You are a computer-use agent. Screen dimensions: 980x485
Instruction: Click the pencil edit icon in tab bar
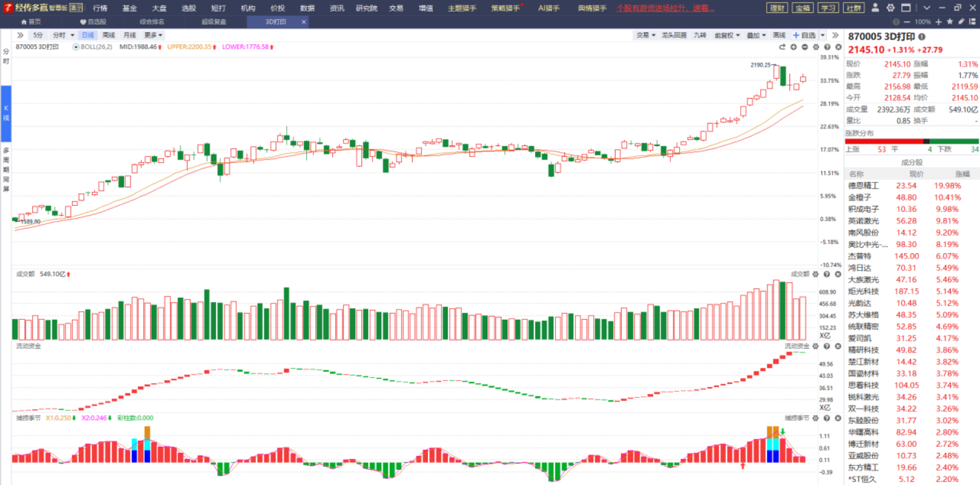click(x=961, y=22)
